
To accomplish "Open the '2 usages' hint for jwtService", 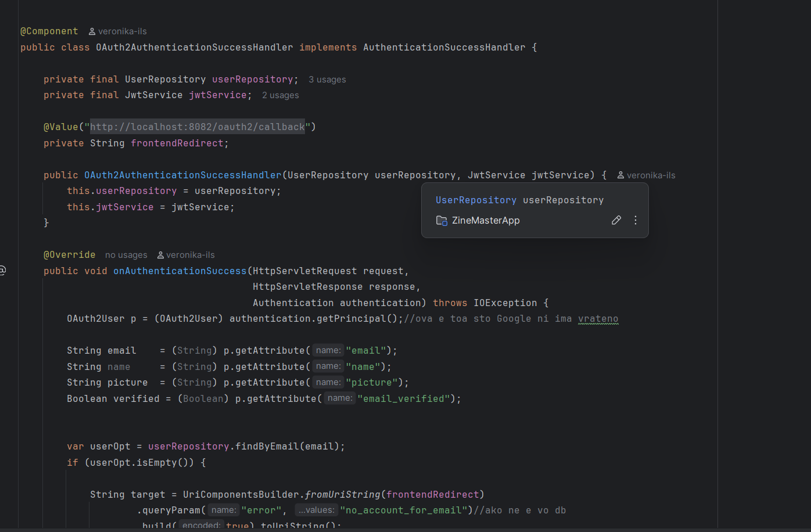I will point(280,95).
